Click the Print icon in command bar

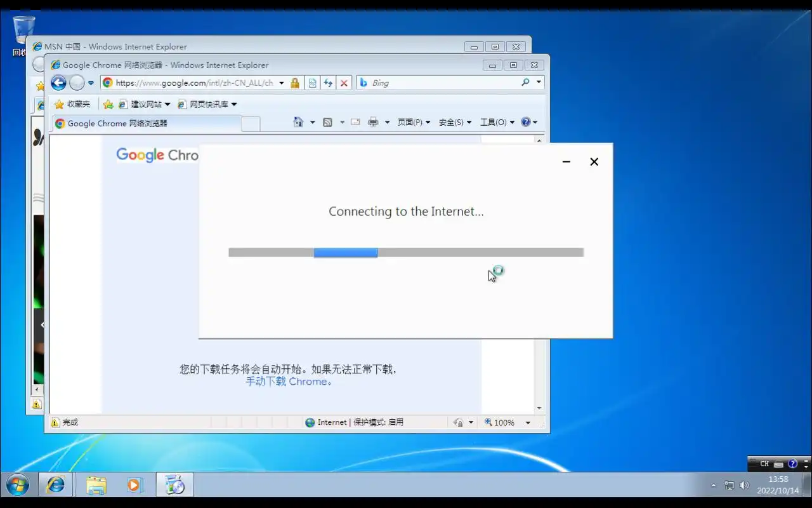point(373,122)
